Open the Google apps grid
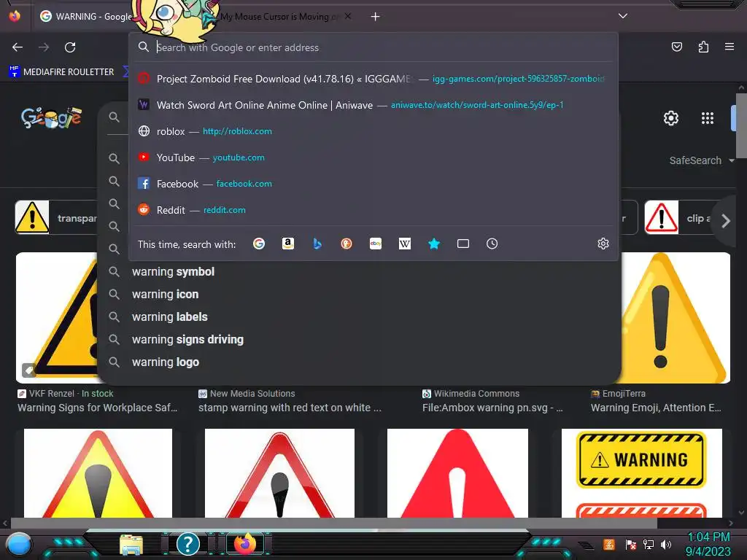The width and height of the screenshot is (747, 560). (x=708, y=117)
